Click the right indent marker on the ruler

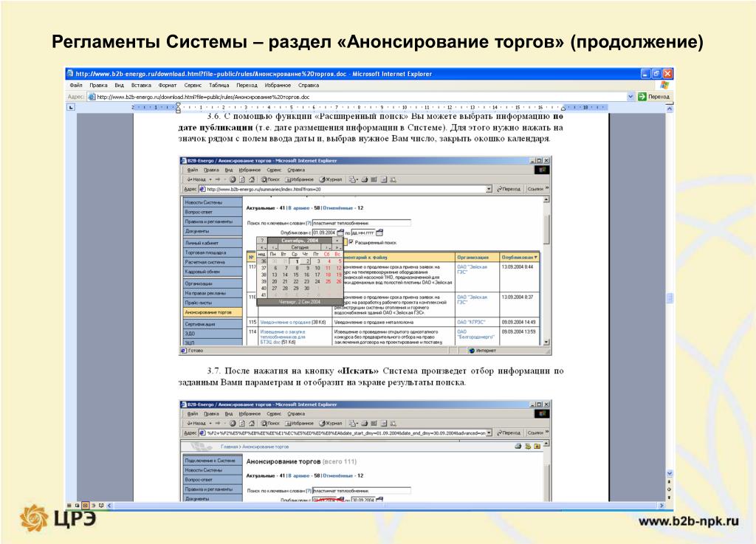click(563, 109)
